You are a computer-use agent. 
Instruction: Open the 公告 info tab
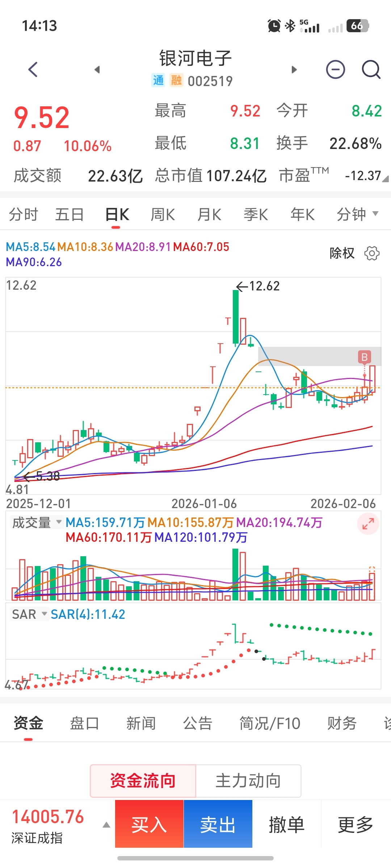[197, 723]
